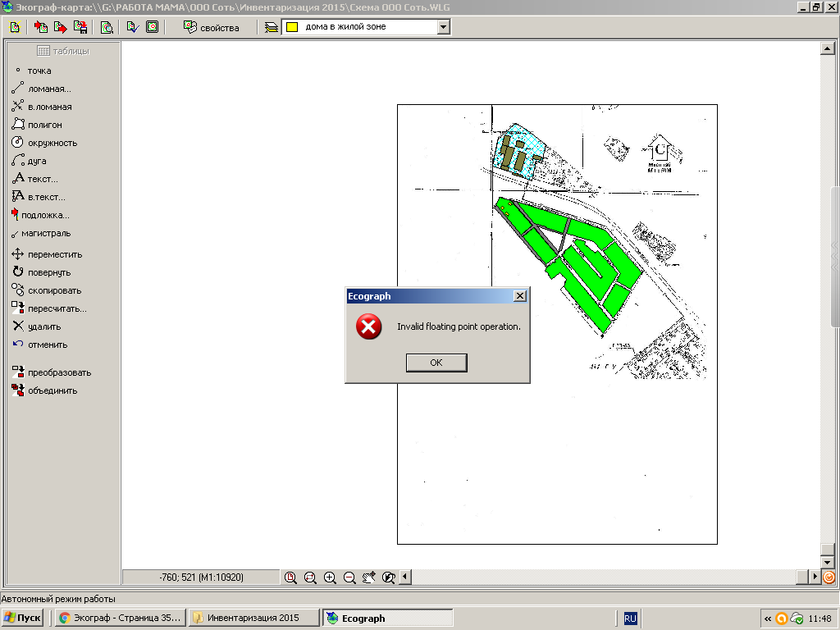Close the Ecograph error dialog with X
This screenshot has height=630, width=840.
click(x=519, y=296)
